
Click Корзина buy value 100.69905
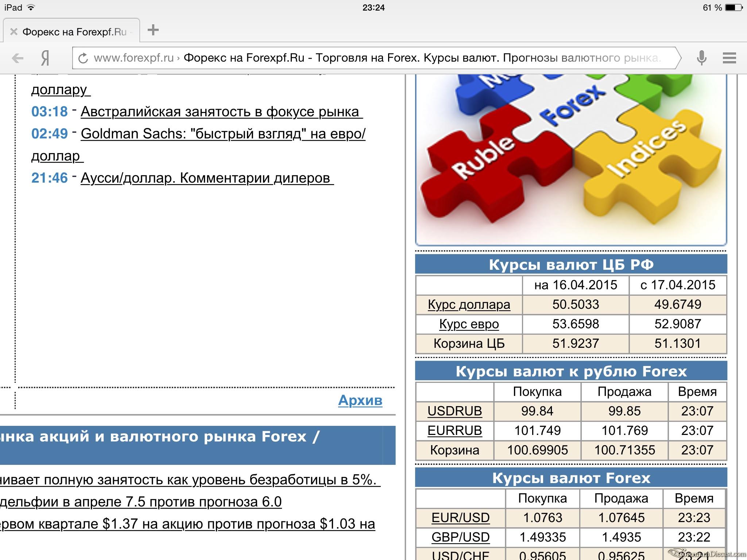[537, 450]
